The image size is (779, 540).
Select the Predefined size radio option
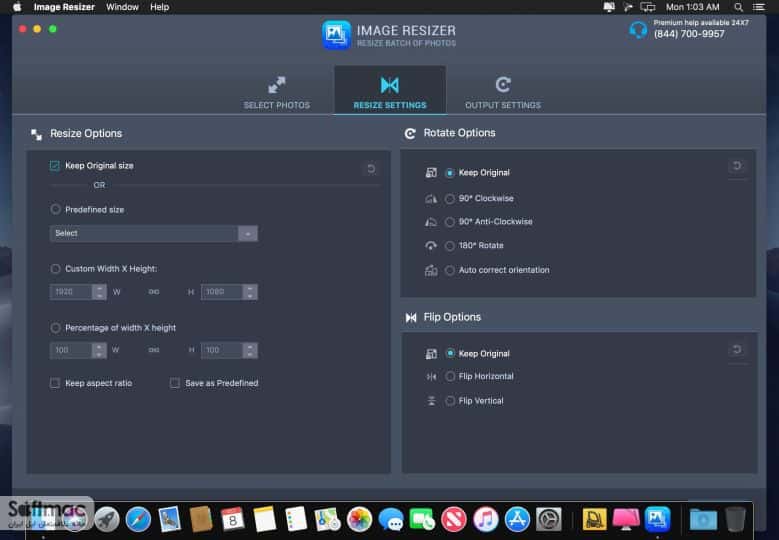(x=55, y=209)
